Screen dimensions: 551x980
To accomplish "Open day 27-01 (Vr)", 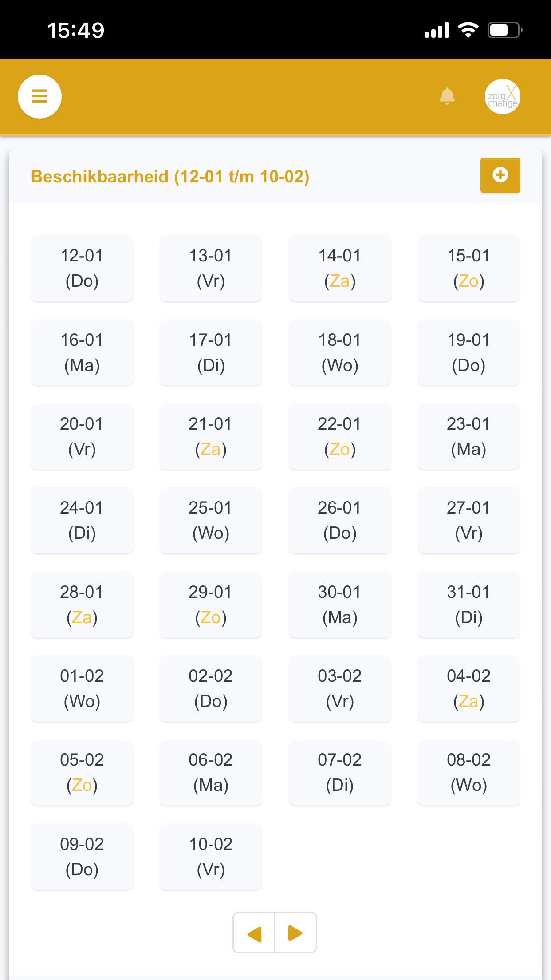I will click(468, 520).
